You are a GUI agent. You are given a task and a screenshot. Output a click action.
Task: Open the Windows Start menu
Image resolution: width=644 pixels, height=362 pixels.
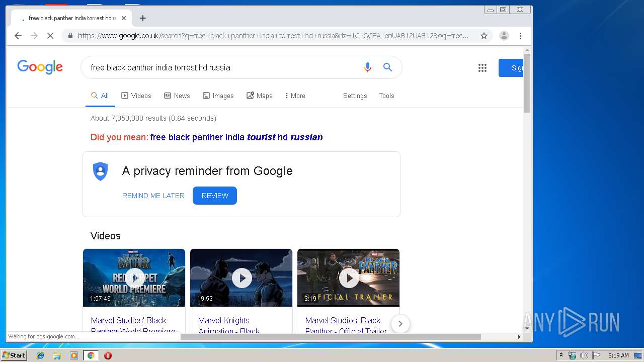pos(14,355)
